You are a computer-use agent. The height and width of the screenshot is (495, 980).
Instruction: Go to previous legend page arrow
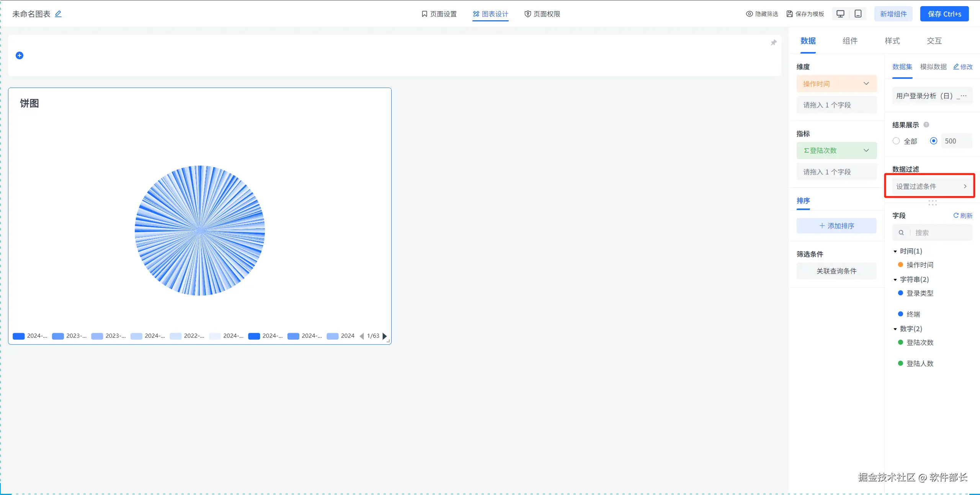361,336
